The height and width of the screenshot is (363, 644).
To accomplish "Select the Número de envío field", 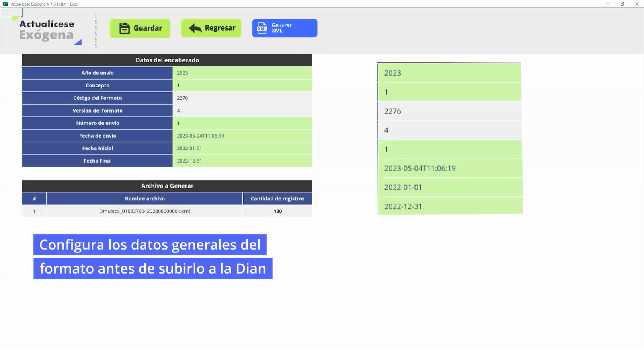I will (x=243, y=123).
